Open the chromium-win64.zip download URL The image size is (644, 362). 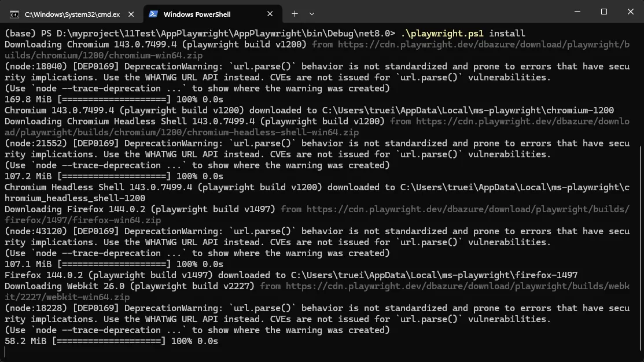[x=483, y=45]
